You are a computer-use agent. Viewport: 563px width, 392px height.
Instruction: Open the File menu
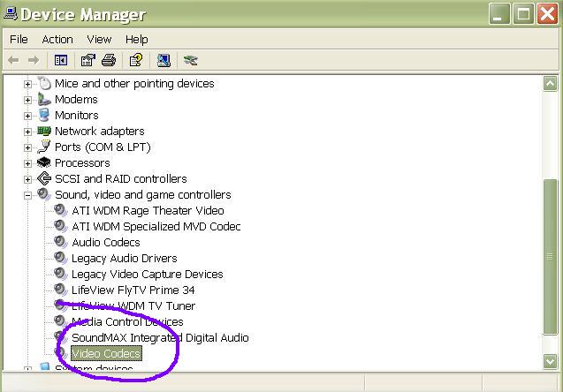pos(19,39)
